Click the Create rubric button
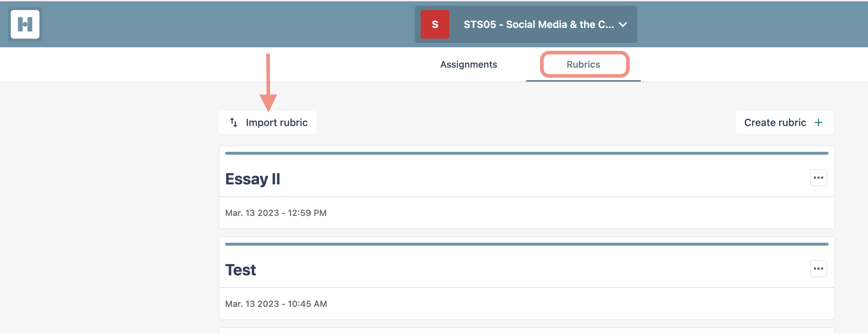This screenshot has width=868, height=333. [x=784, y=122]
